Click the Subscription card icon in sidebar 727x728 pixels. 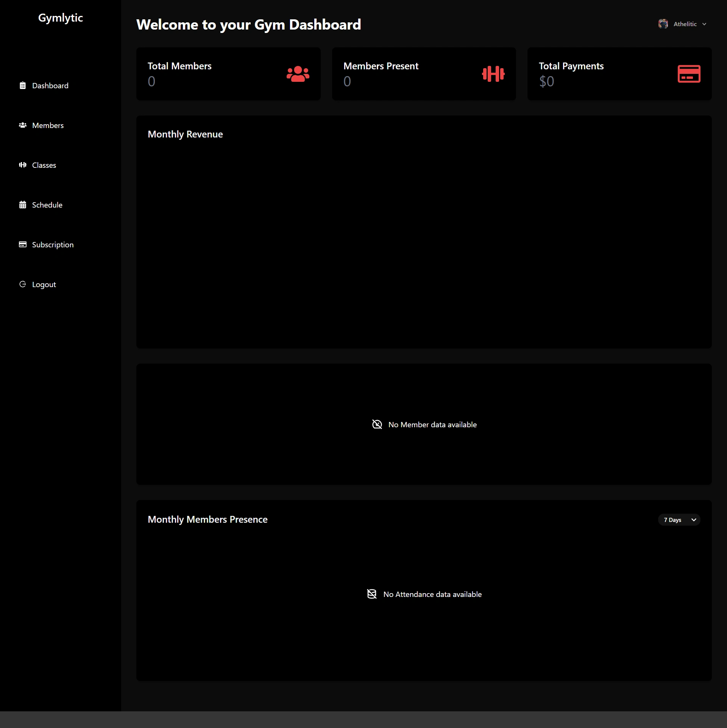pyautogui.click(x=23, y=244)
